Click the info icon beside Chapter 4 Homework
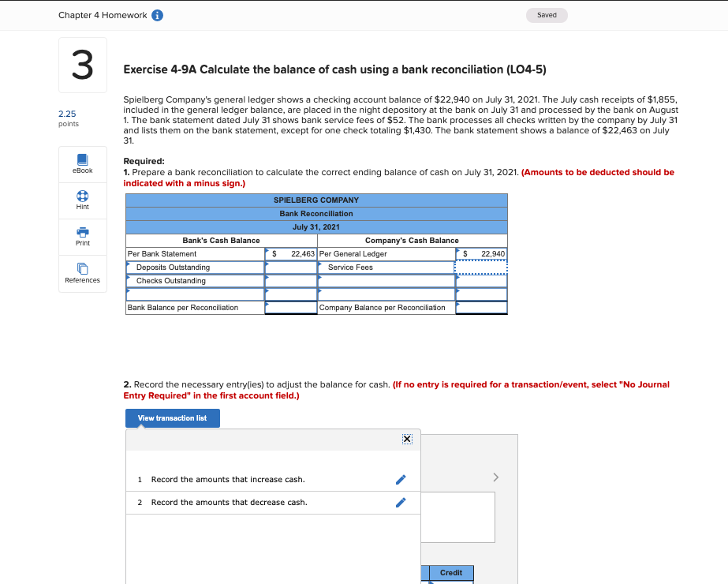Viewport: 728px width, 584px height. (x=155, y=14)
